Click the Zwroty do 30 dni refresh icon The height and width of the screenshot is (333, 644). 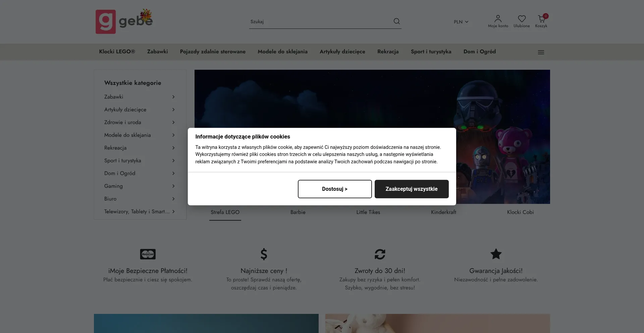[x=380, y=254]
